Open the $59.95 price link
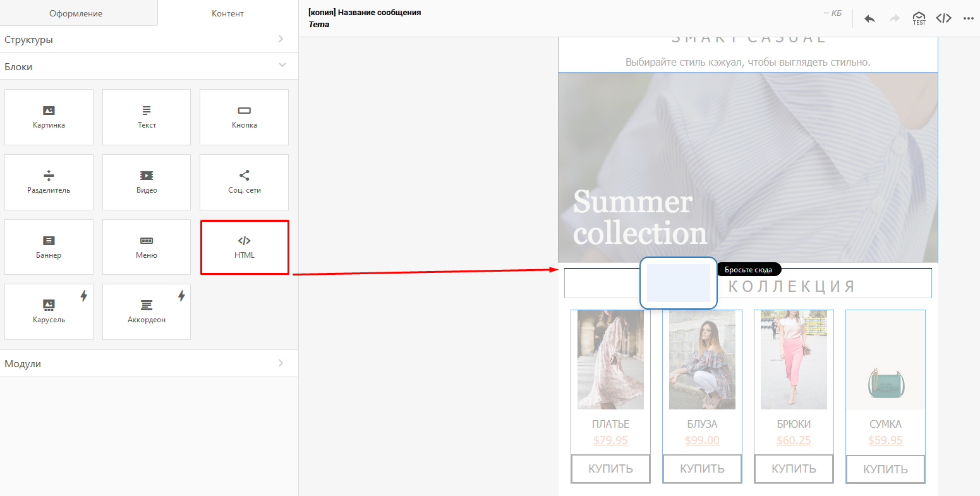 [885, 440]
